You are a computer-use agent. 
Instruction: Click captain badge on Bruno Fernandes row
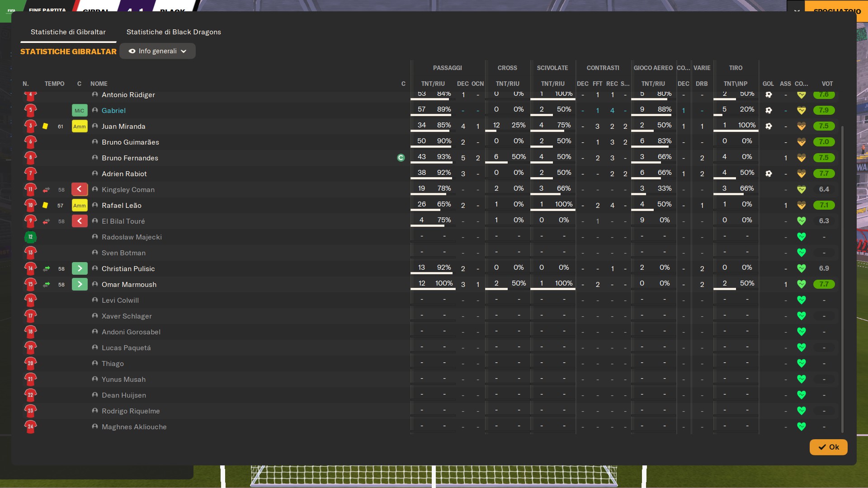(x=401, y=158)
